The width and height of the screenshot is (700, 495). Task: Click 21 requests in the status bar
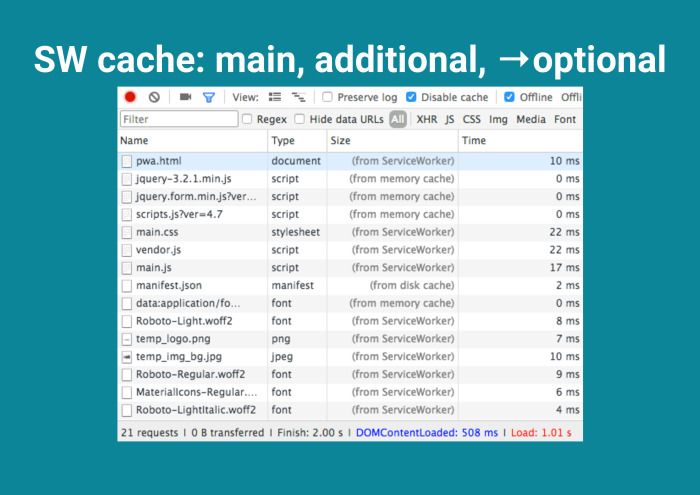[x=150, y=433]
